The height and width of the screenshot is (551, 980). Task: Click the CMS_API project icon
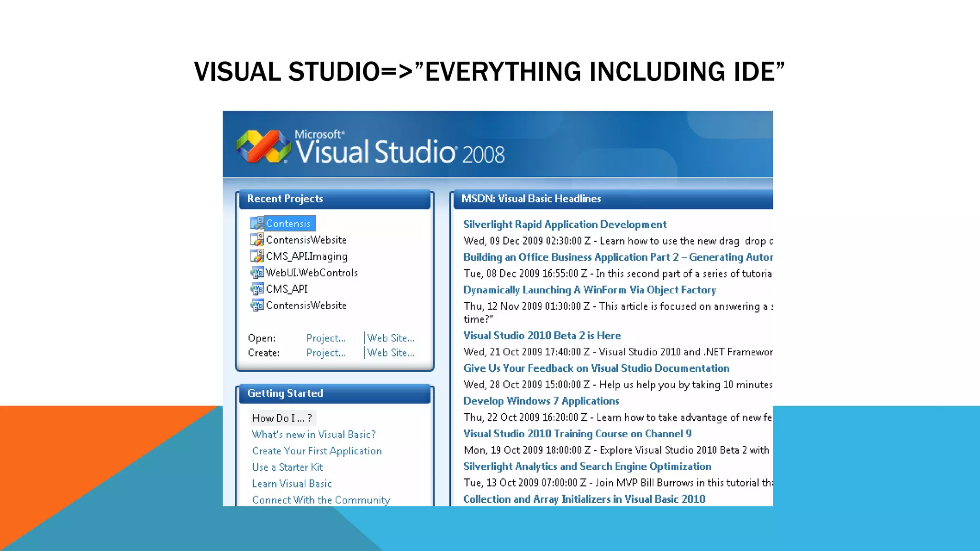coord(257,289)
